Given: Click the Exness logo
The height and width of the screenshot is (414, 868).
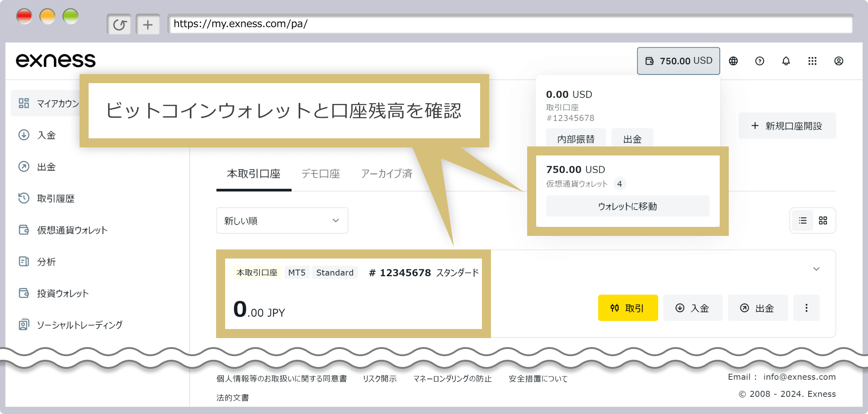Looking at the screenshot, I should click(x=56, y=61).
